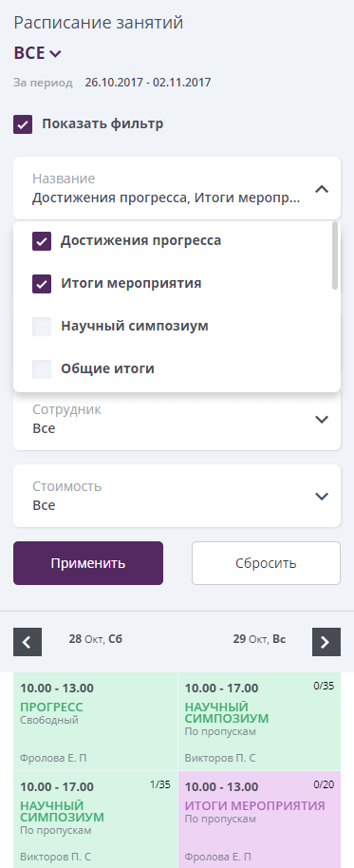Advance schedule with right arrow button
This screenshot has height=868, width=354.
point(326,642)
